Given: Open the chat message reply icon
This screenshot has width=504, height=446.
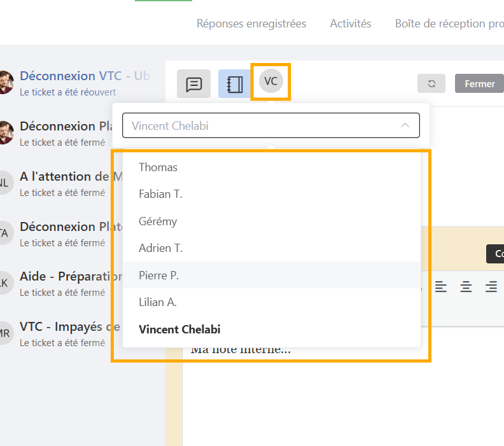Looking at the screenshot, I should 193,84.
